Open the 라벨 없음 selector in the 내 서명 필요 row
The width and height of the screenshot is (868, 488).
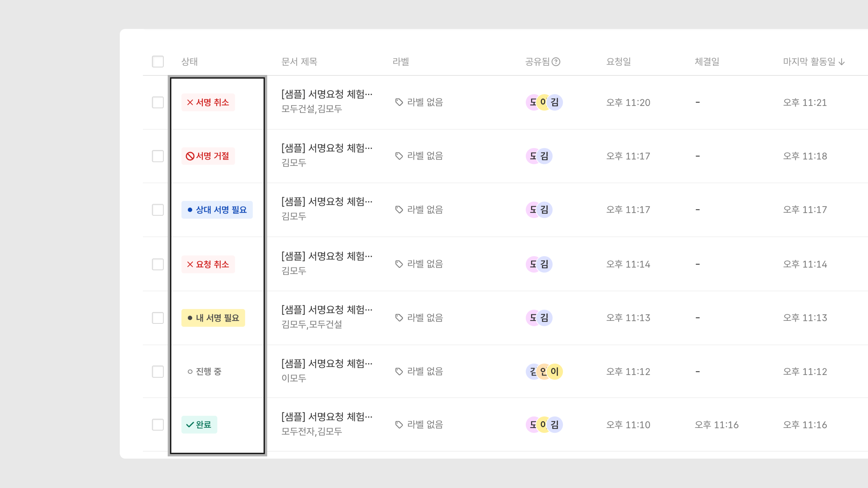tap(419, 318)
